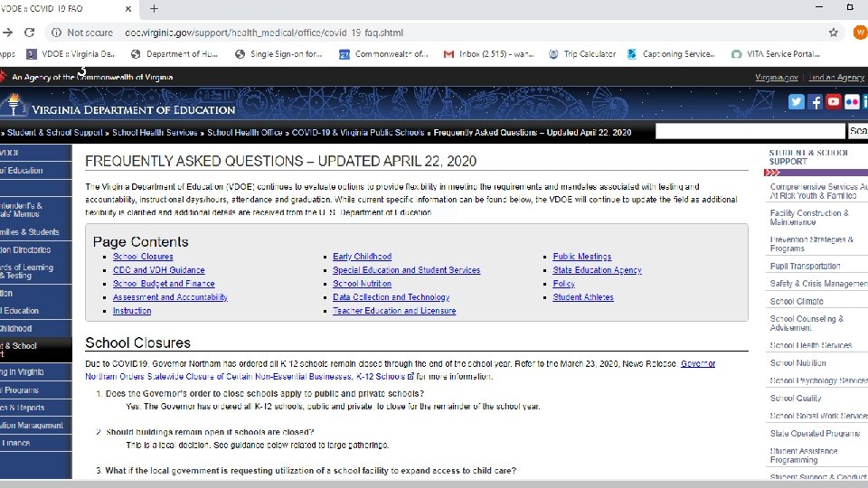Jump to Teacher Education and Licensure
The width and height of the screenshot is (868, 488).
[394, 311]
